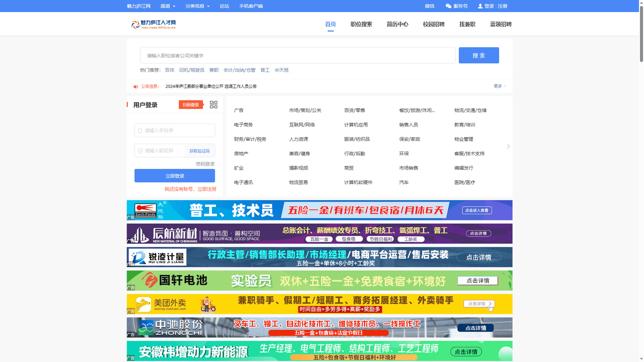Switch to 密码登录
The width and height of the screenshot is (644, 362).
click(205, 164)
